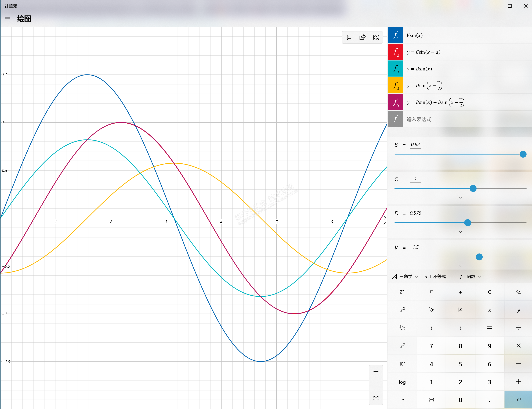This screenshot has width=532, height=409.
Task: Zoom out of the graph with minus
Action: point(376,385)
